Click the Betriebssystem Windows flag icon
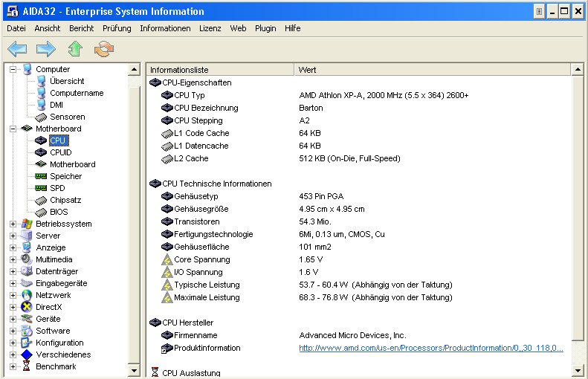The height and width of the screenshot is (379, 588). click(x=27, y=224)
